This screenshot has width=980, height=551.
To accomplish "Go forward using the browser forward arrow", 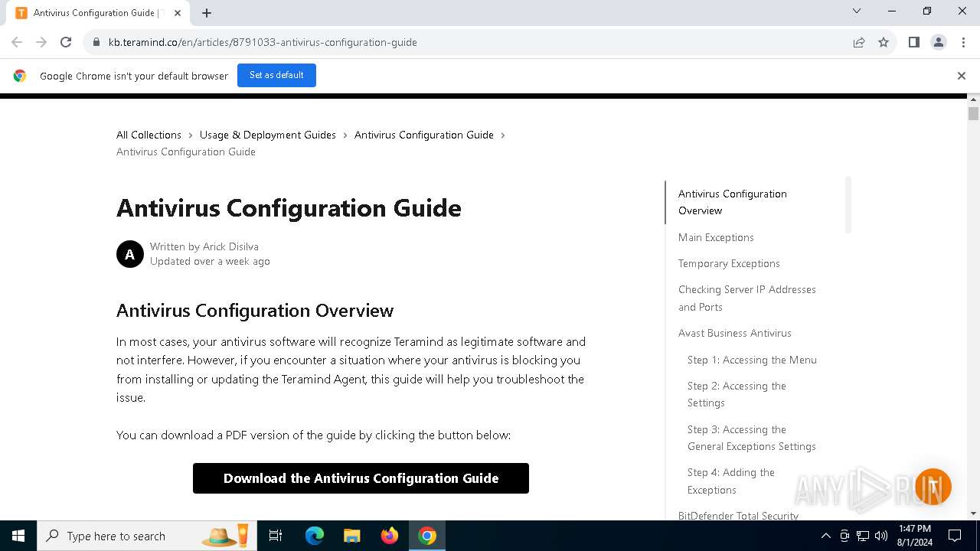I will point(41,42).
